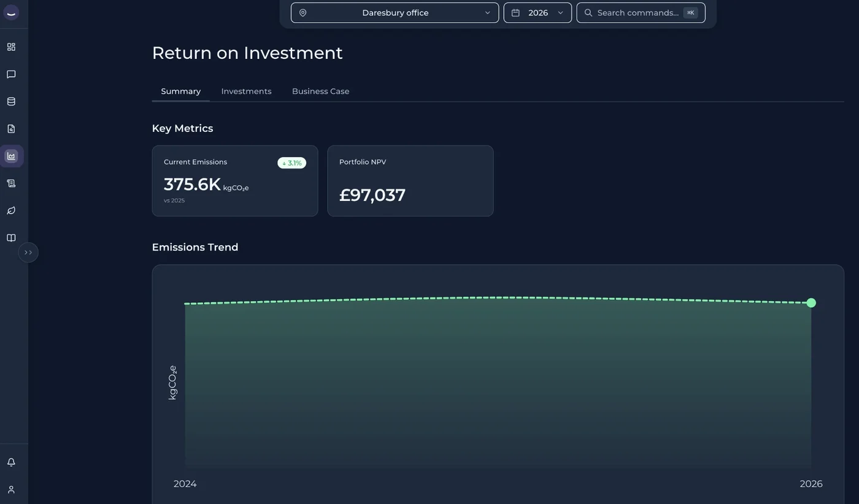Image resolution: width=859 pixels, height=504 pixels.
Task: Open the leaf sustainability icon
Action: [11, 210]
